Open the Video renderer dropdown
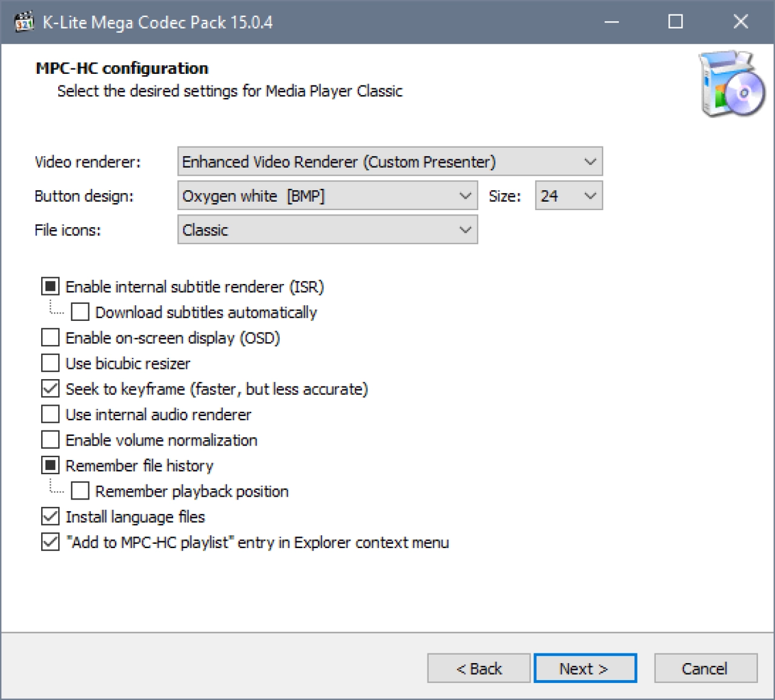This screenshot has height=700, width=775. pos(390,162)
